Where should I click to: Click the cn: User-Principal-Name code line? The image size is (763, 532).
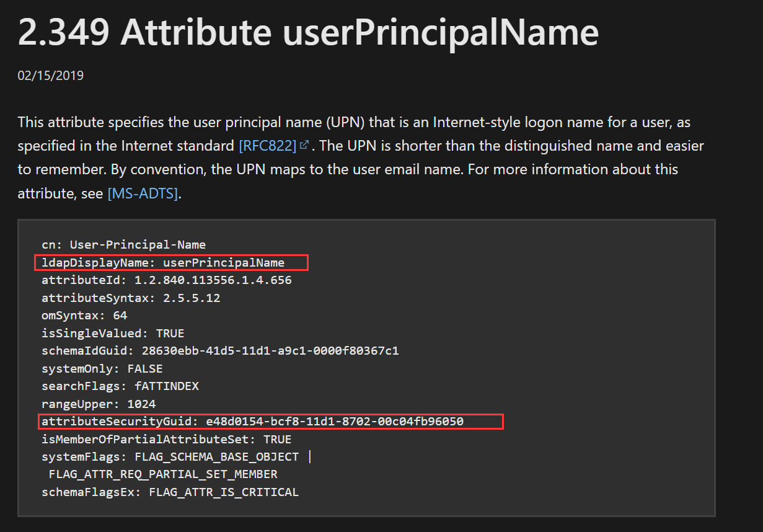point(123,244)
